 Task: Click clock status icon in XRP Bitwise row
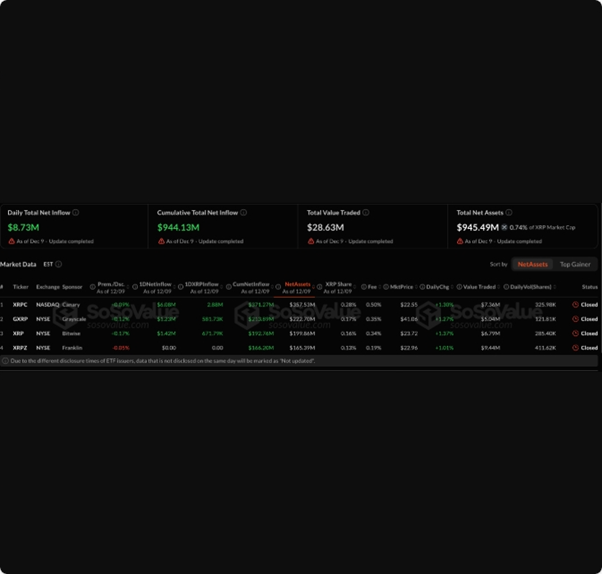point(575,333)
